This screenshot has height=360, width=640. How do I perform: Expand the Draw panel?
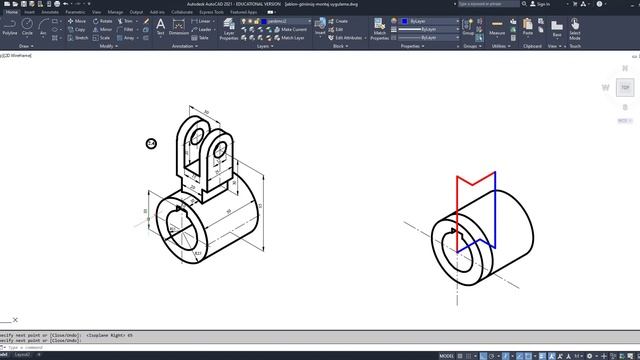click(26, 46)
